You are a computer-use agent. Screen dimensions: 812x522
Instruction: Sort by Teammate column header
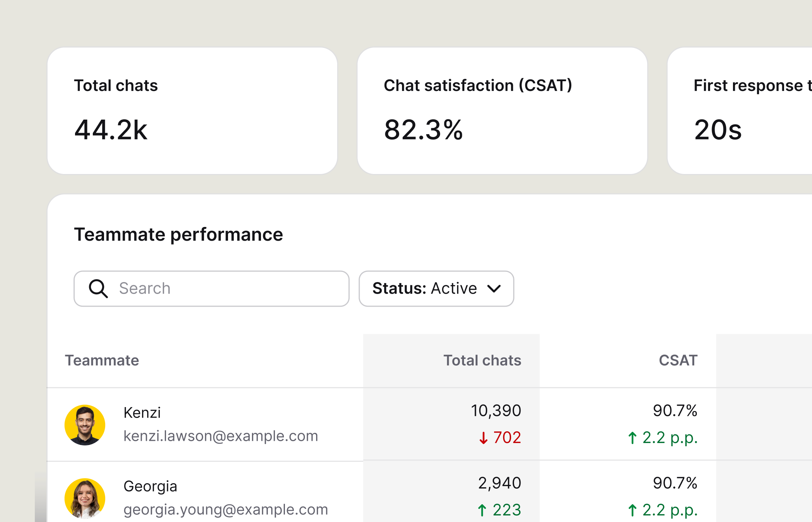tap(102, 360)
